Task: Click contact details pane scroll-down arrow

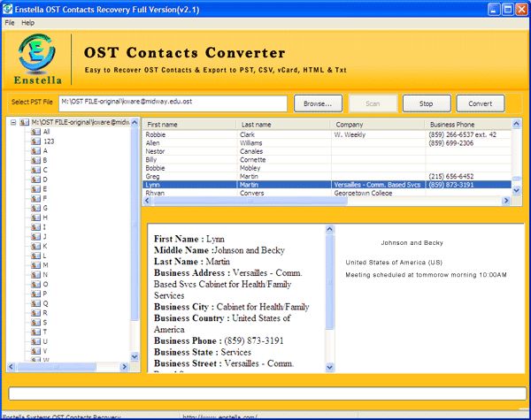Action: 329,367
